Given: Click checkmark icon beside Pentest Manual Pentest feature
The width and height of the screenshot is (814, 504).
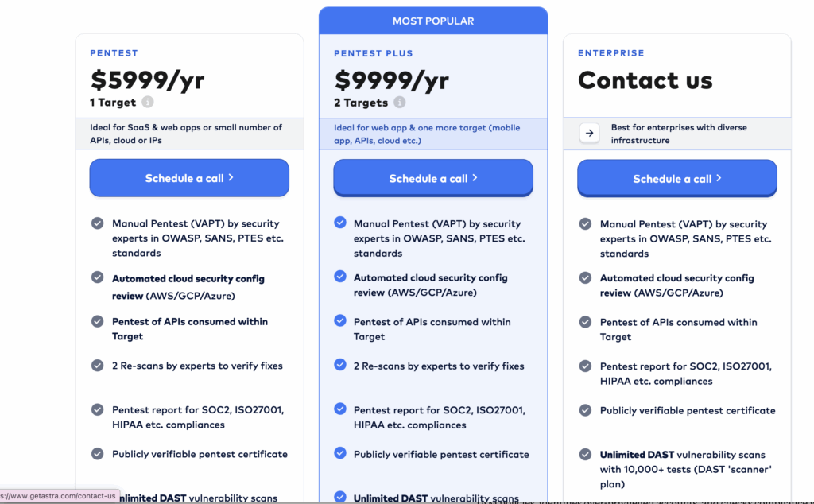Looking at the screenshot, I should (x=98, y=223).
